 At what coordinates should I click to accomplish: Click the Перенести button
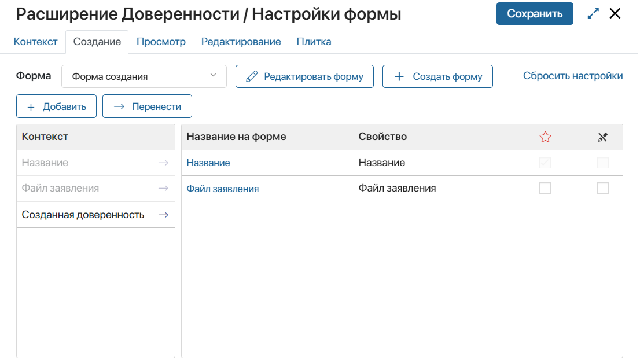(x=147, y=106)
